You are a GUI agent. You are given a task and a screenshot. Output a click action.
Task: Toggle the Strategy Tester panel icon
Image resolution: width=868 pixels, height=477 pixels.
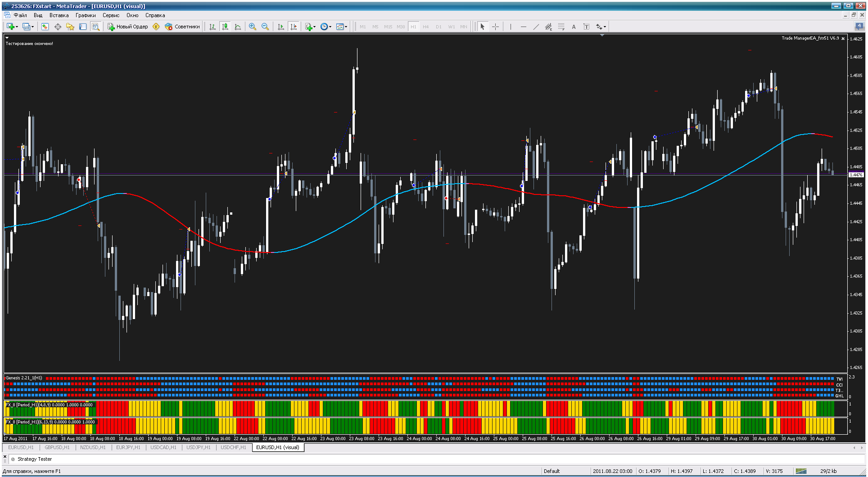[x=95, y=27]
